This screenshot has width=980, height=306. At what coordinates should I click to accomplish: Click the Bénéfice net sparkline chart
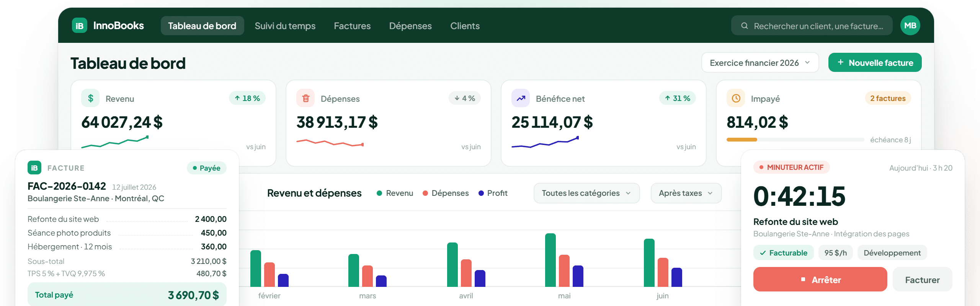point(545,142)
